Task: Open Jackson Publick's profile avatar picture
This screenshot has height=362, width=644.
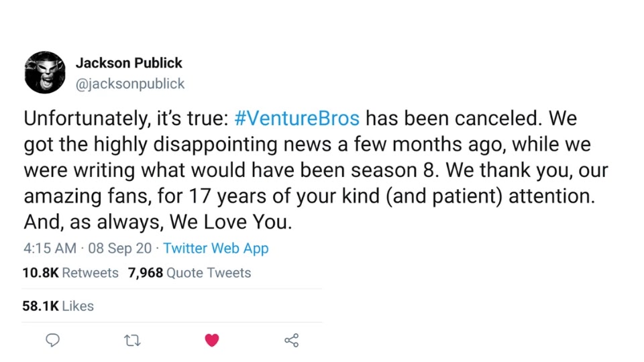Action: pos(45,72)
